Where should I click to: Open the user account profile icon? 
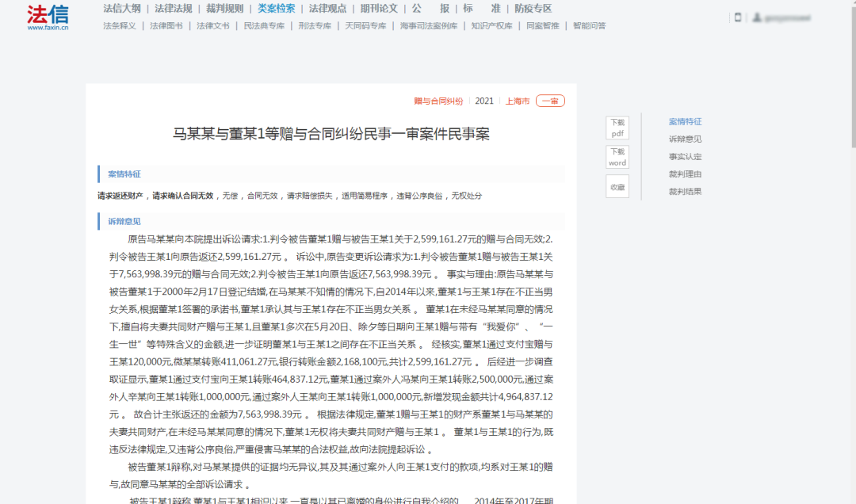click(757, 17)
